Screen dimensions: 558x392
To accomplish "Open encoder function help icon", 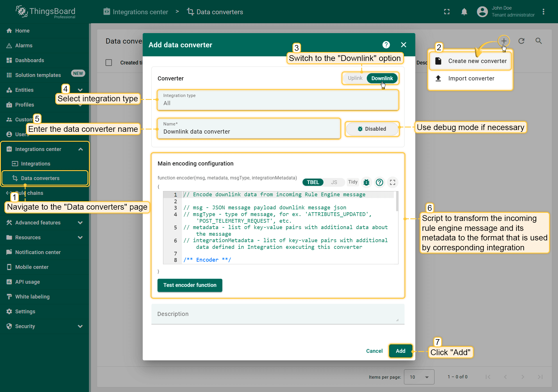I will [x=379, y=182].
